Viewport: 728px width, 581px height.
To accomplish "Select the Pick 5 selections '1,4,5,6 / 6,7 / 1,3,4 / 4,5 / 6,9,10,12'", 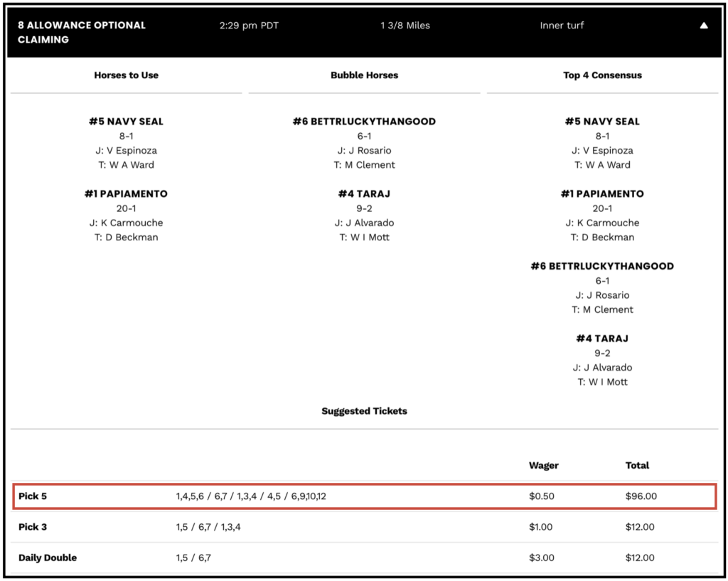I will (x=251, y=496).
